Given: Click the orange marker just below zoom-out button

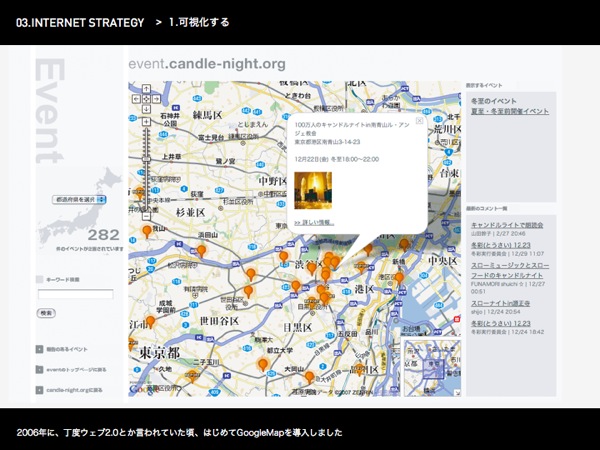Looking at the screenshot, I should [147, 232].
